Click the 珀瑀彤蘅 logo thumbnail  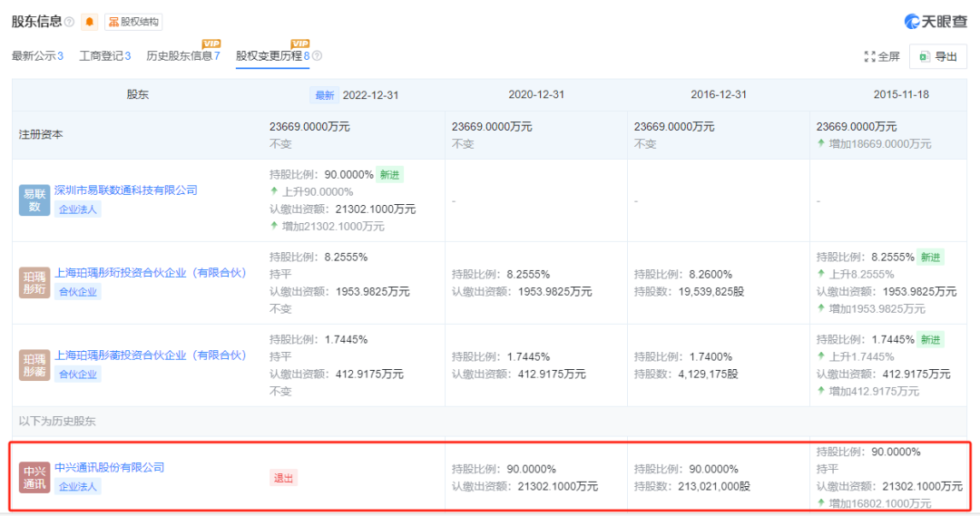pyautogui.click(x=34, y=365)
